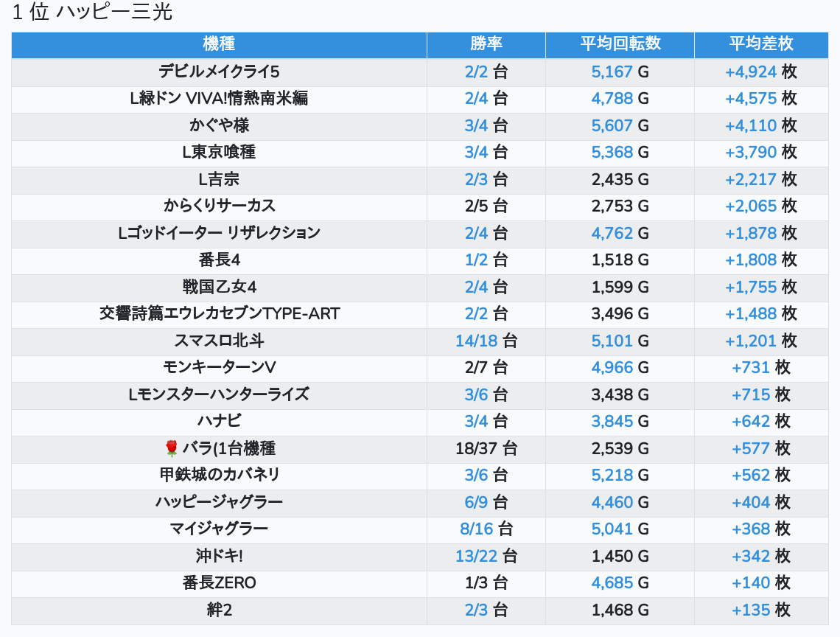The height and width of the screenshot is (637, 840).
Task: Click win rate 1/2 台 for 番長4
Action: [486, 260]
